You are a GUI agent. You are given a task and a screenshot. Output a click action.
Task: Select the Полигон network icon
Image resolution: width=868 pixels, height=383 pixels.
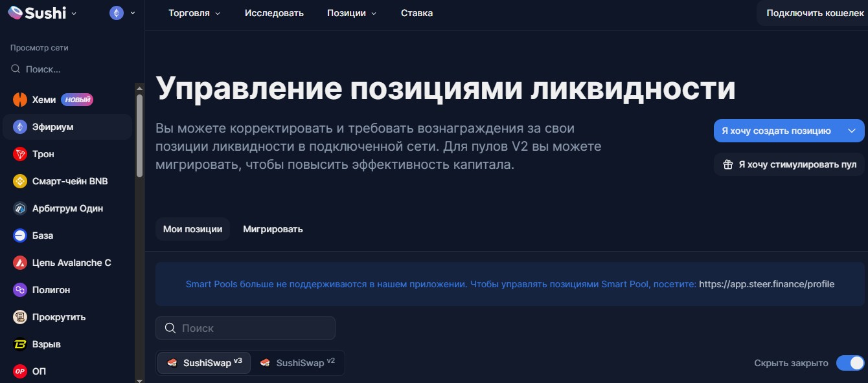(x=20, y=290)
